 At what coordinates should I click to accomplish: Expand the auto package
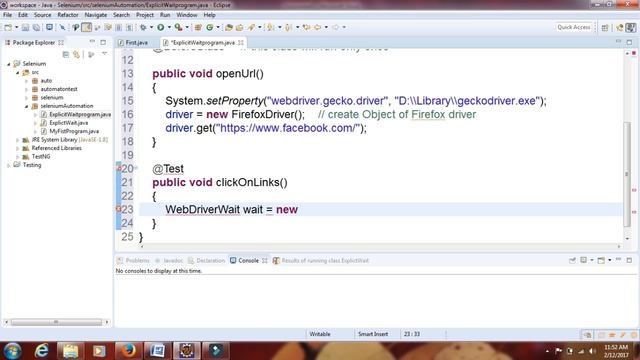point(27,81)
